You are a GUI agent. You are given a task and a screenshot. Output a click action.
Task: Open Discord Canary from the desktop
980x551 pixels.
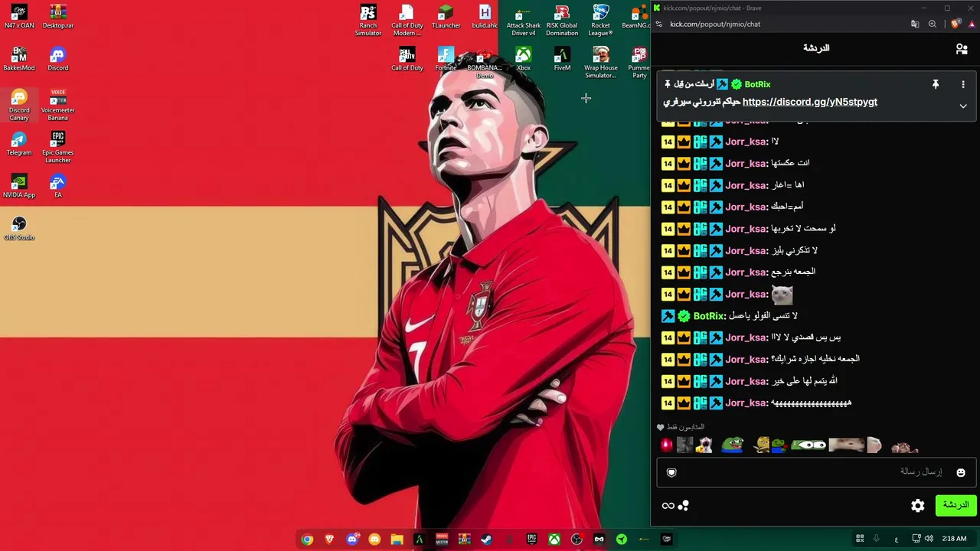click(19, 105)
